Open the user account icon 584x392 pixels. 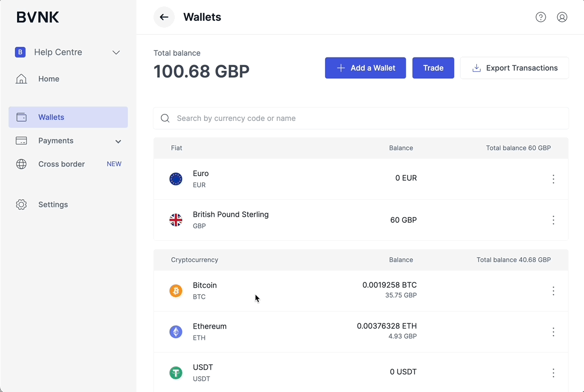[562, 17]
